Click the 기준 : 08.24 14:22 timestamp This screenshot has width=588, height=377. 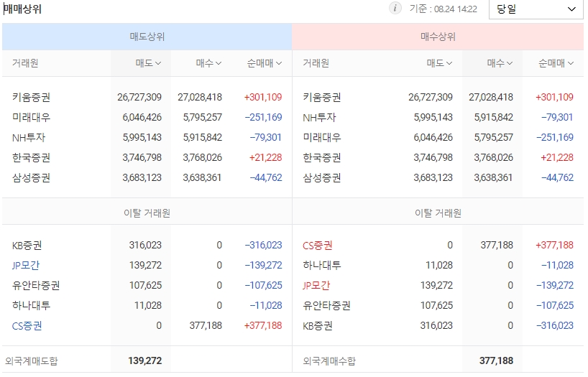pyautogui.click(x=444, y=9)
